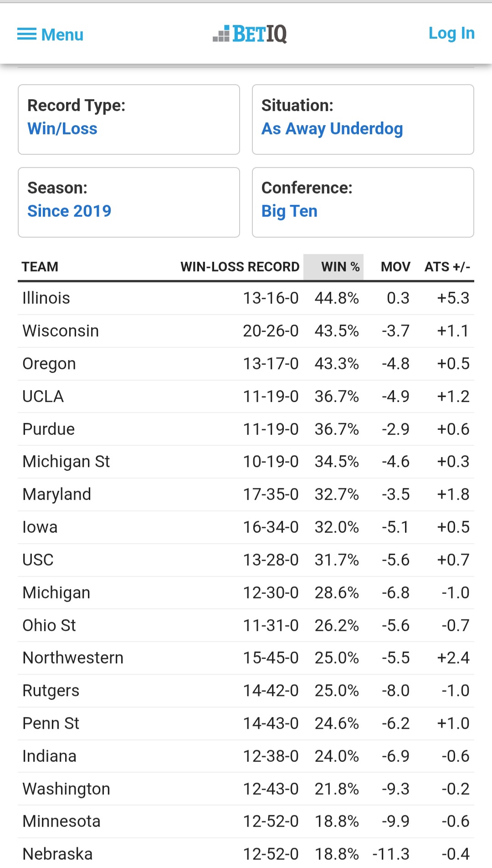
Task: Change the Situation As Away Underdog filter
Action: 363,119
